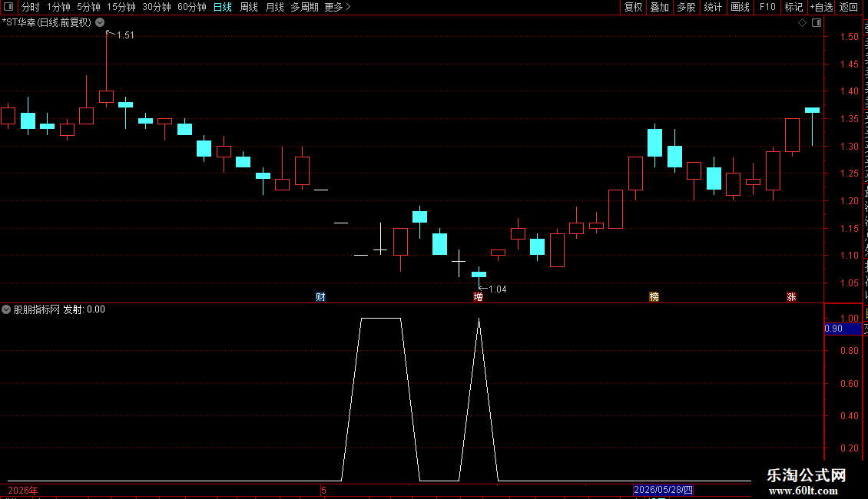
Task: Click the 0.60 indicator axis label
Action: click(x=850, y=383)
